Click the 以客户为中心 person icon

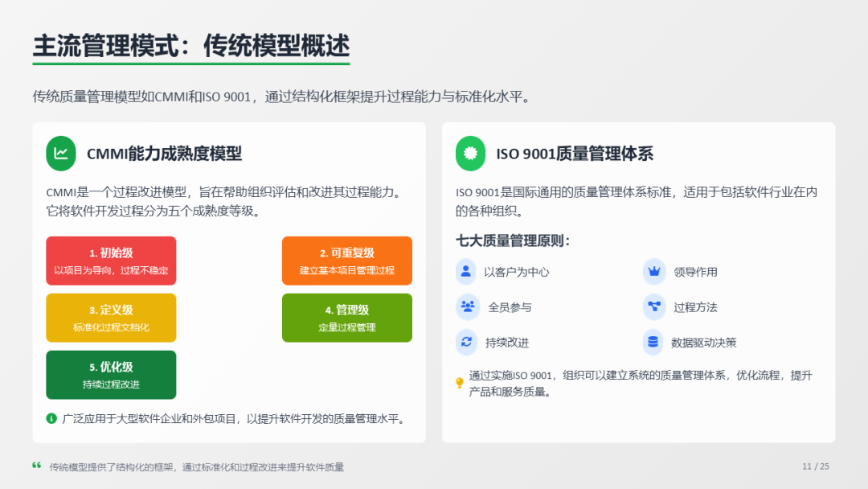(465, 271)
